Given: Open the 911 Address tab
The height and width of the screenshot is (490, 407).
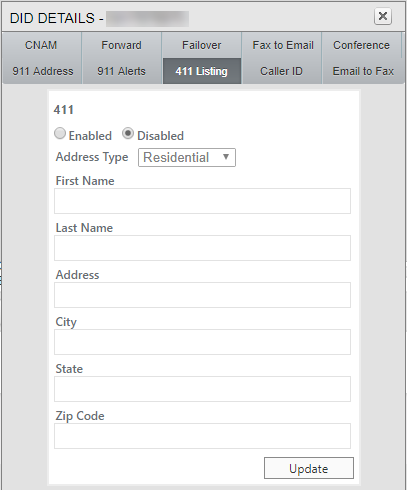Looking at the screenshot, I should [43, 71].
